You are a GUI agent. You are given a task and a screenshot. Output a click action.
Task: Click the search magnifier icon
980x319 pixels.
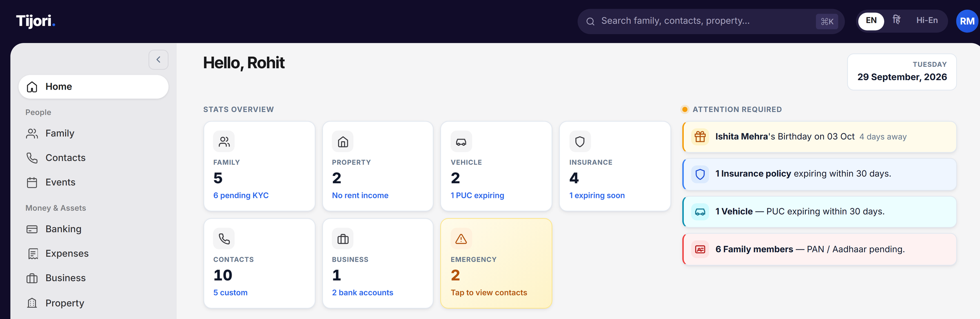click(590, 21)
